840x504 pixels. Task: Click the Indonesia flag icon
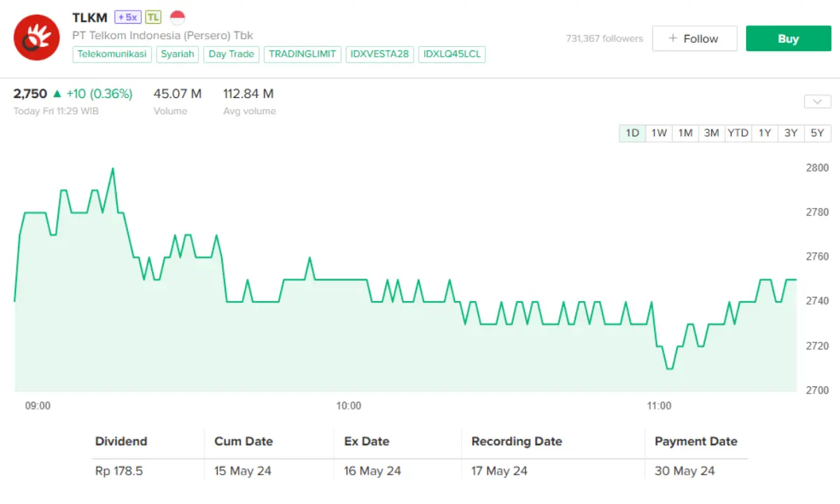click(x=178, y=17)
